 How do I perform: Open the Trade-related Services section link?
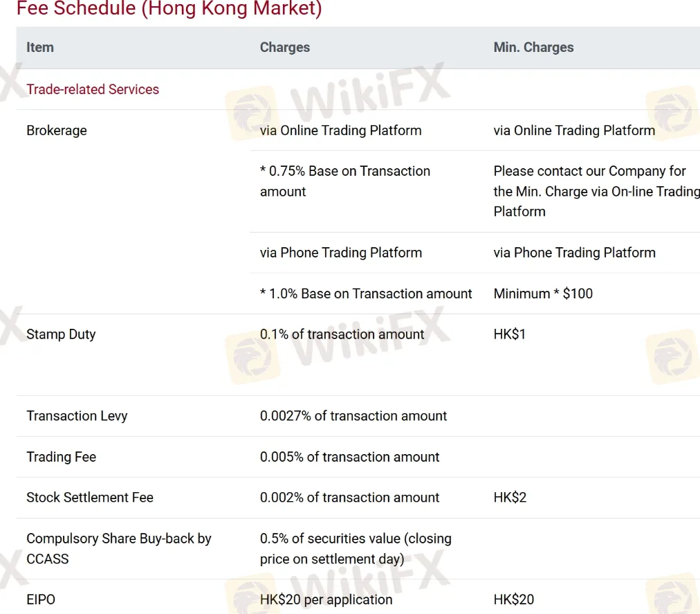point(93,89)
